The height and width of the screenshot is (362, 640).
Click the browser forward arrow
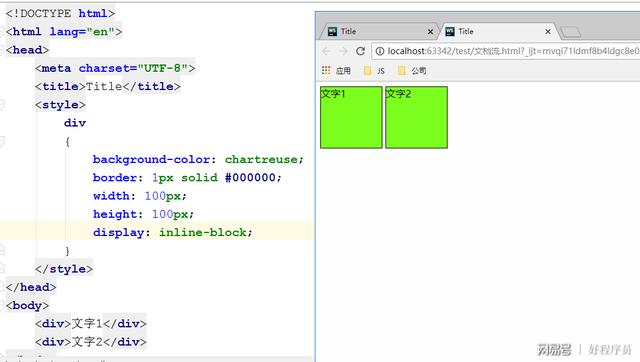point(343,51)
